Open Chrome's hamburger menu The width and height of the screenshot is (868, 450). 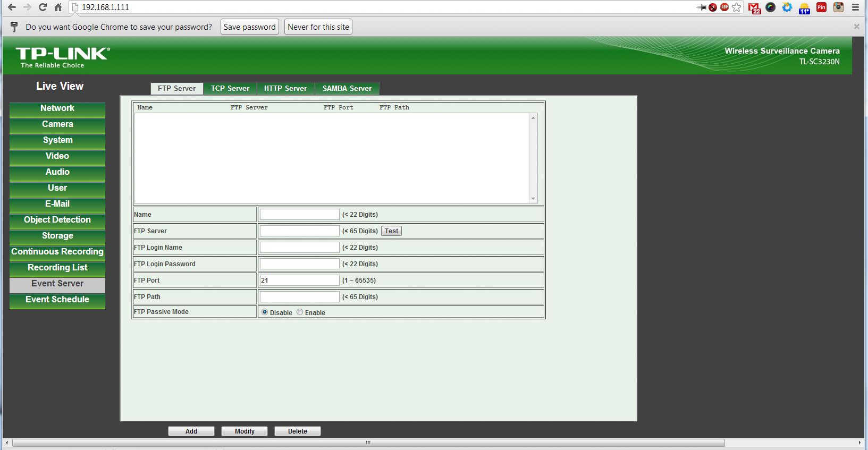pyautogui.click(x=855, y=7)
